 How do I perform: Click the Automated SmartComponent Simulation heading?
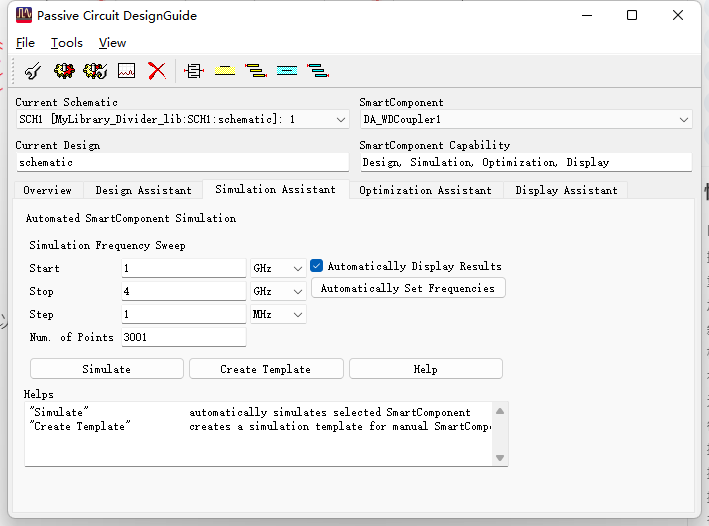pyautogui.click(x=131, y=218)
